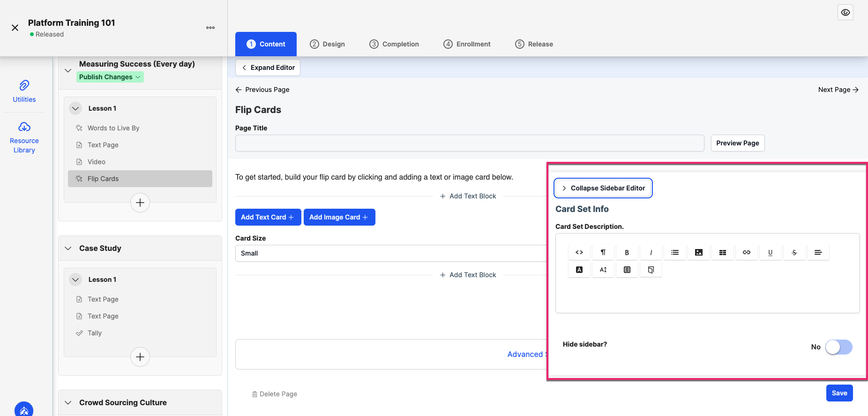The width and height of the screenshot is (868, 416).
Task: Click the Page Title input field
Action: point(470,143)
